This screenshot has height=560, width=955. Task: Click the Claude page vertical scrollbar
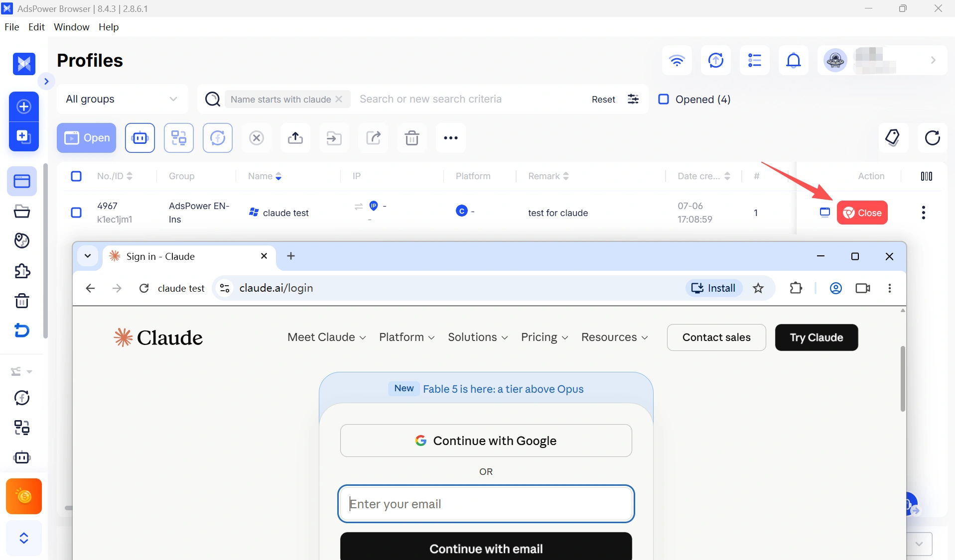(x=903, y=379)
